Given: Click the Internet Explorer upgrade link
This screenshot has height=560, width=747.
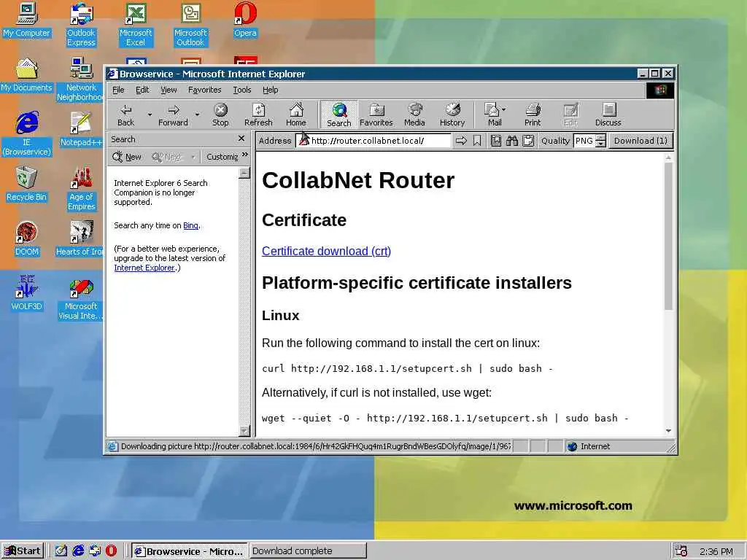Looking at the screenshot, I should click(x=144, y=268).
